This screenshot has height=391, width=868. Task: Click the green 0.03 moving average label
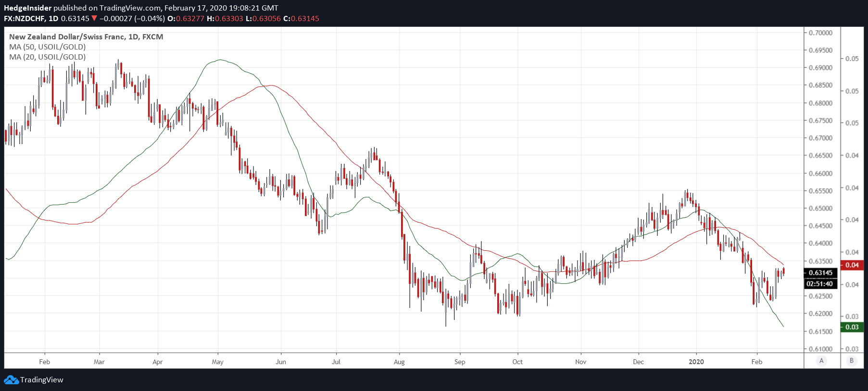852,327
